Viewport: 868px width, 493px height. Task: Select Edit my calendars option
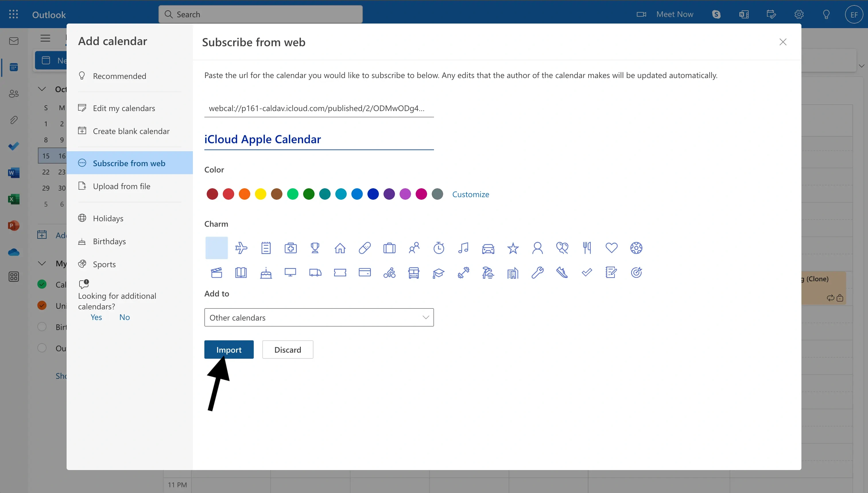[x=124, y=108]
